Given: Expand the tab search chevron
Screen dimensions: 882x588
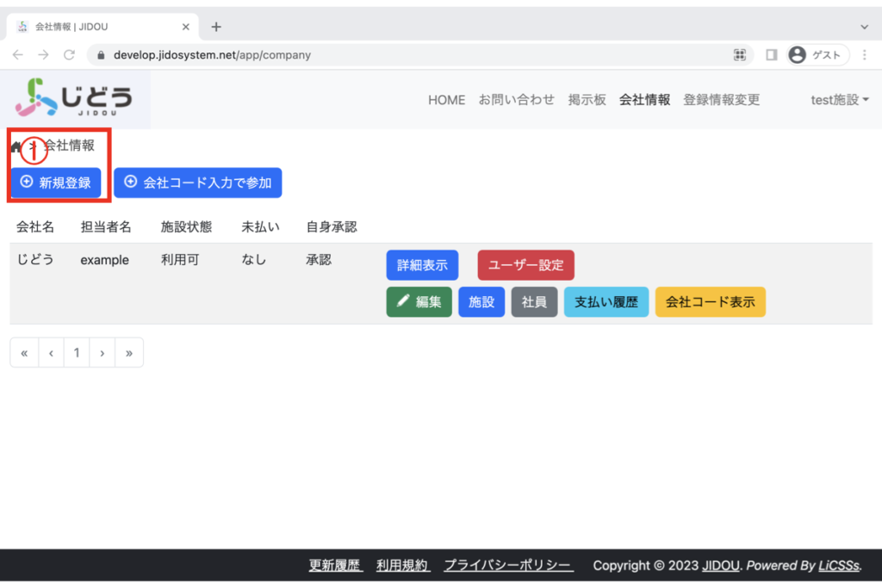Looking at the screenshot, I should click(864, 27).
